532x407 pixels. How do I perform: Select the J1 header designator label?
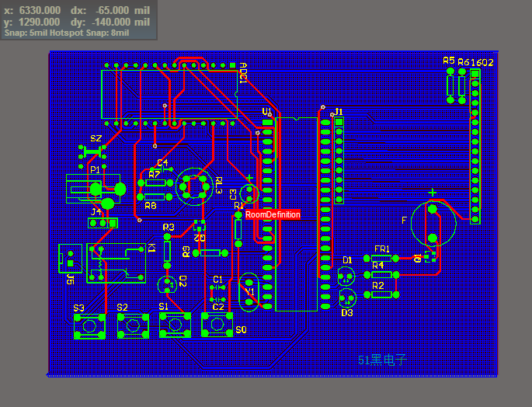(x=339, y=112)
